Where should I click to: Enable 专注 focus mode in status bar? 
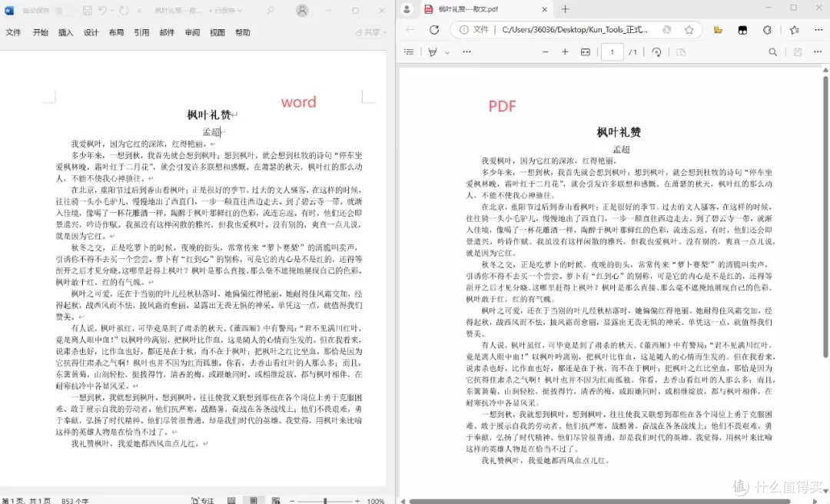(x=203, y=500)
